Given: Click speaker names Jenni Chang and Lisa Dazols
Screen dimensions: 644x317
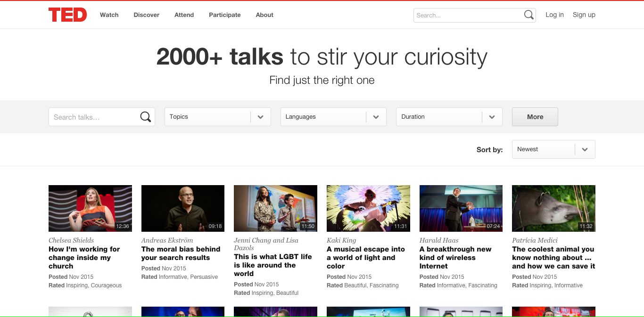Looking at the screenshot, I should pos(266,244).
